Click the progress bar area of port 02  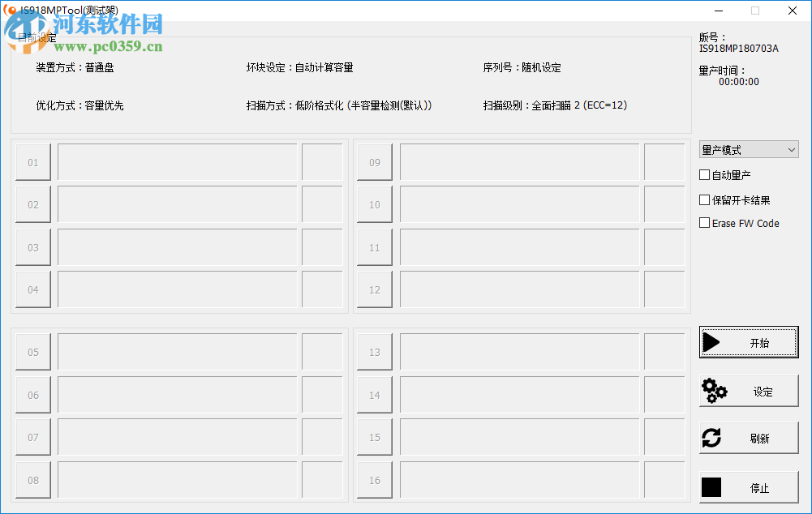pos(175,203)
